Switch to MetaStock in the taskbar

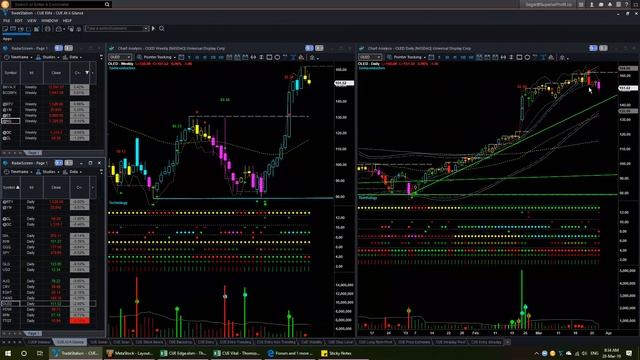130,353
